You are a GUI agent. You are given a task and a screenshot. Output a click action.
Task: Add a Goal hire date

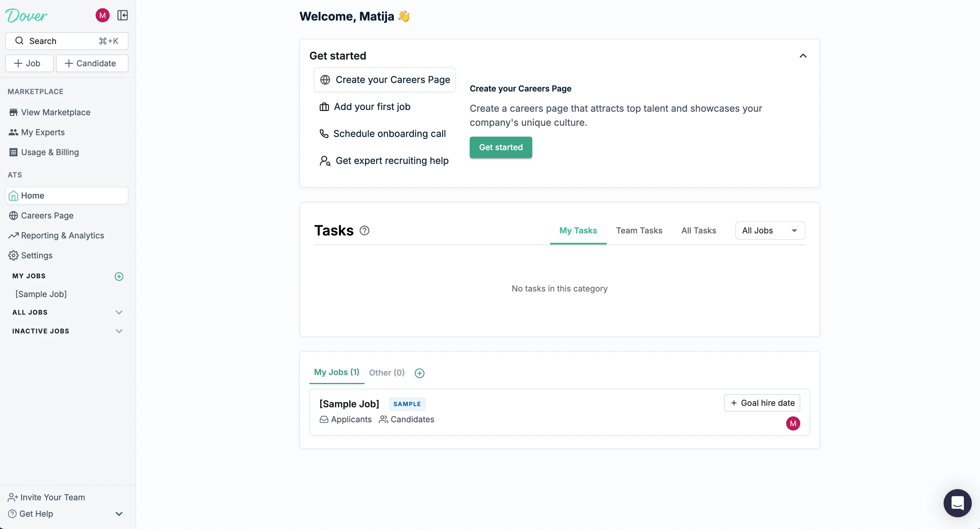pyautogui.click(x=762, y=403)
